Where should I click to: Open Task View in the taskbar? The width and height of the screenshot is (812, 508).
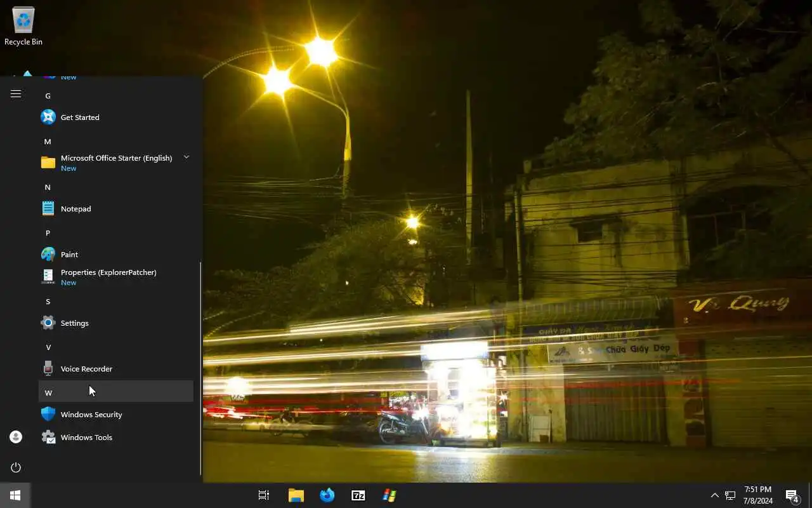pos(264,495)
